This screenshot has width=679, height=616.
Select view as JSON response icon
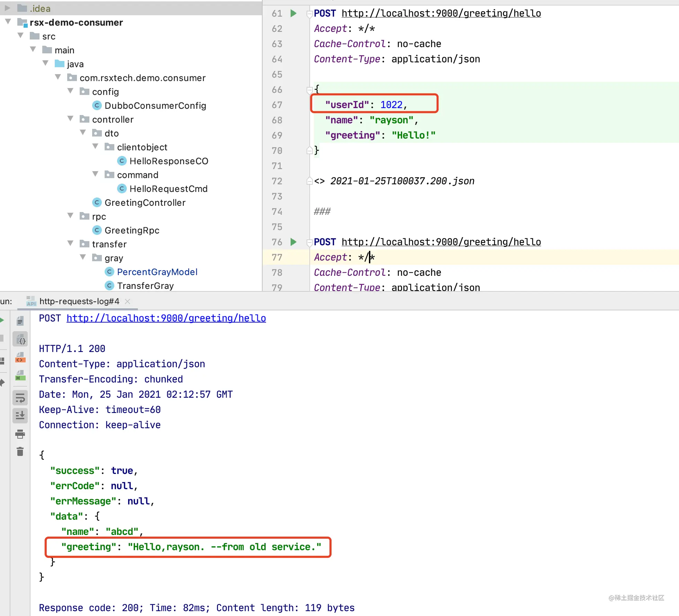pyautogui.click(x=20, y=339)
